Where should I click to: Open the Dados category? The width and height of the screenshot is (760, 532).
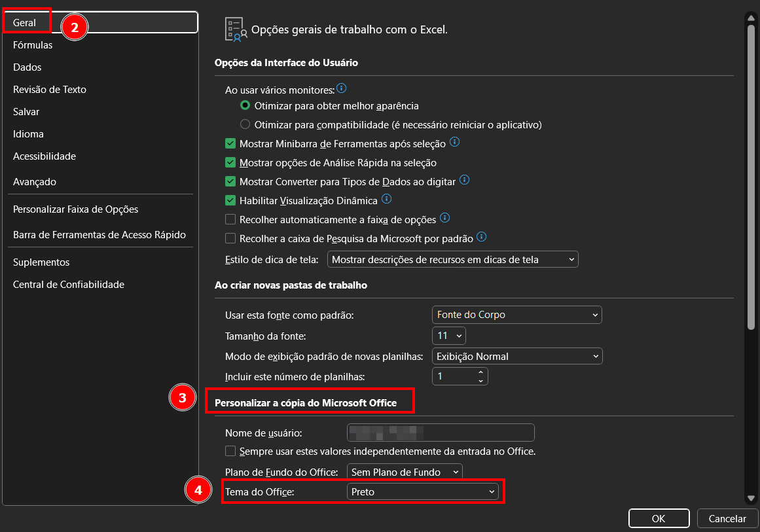[100, 67]
